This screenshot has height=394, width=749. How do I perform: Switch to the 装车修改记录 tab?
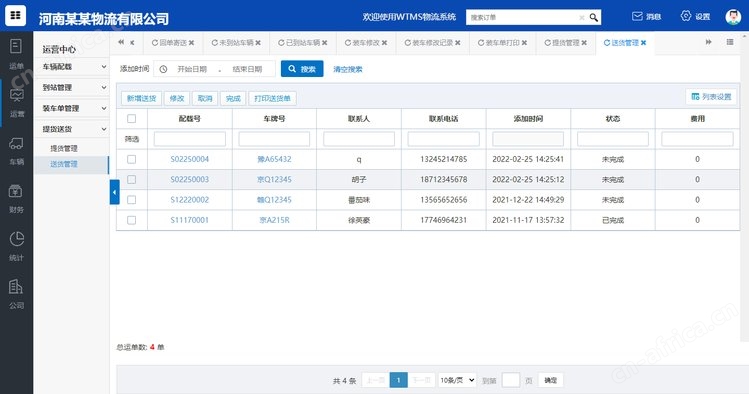click(432, 43)
